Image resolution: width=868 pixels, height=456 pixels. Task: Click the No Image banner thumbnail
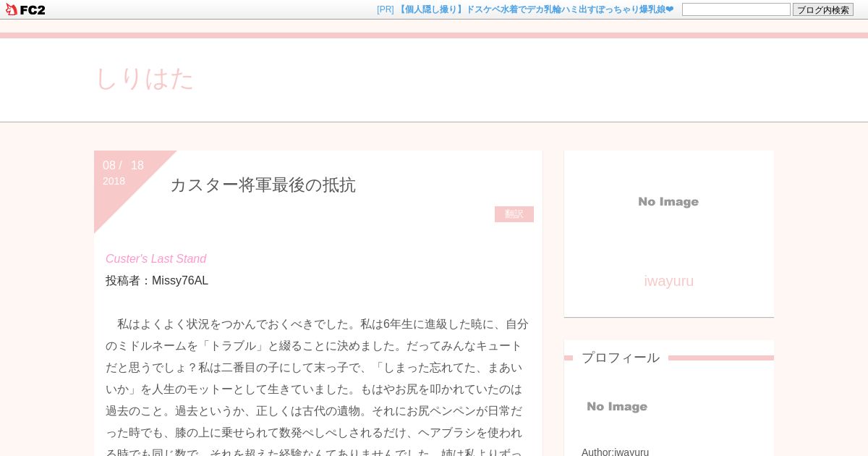668,202
